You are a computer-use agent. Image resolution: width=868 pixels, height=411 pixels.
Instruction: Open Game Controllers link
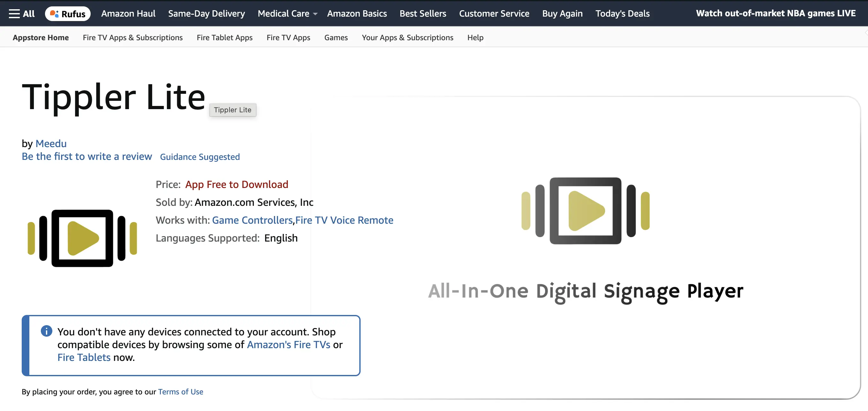point(252,220)
